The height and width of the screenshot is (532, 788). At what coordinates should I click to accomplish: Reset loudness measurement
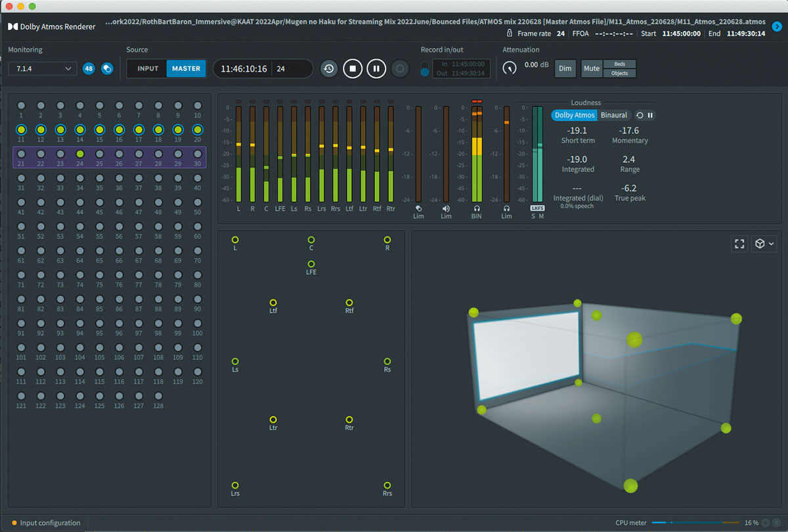click(640, 115)
